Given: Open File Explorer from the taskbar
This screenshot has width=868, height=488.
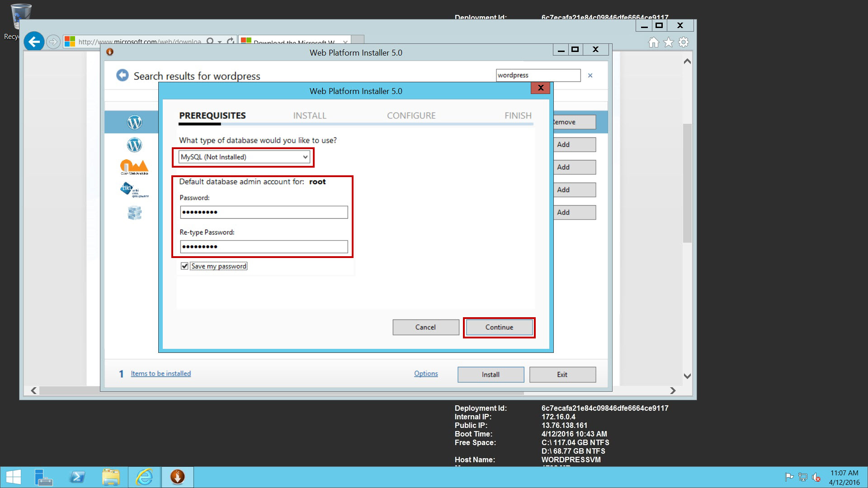Looking at the screenshot, I should 111,477.
